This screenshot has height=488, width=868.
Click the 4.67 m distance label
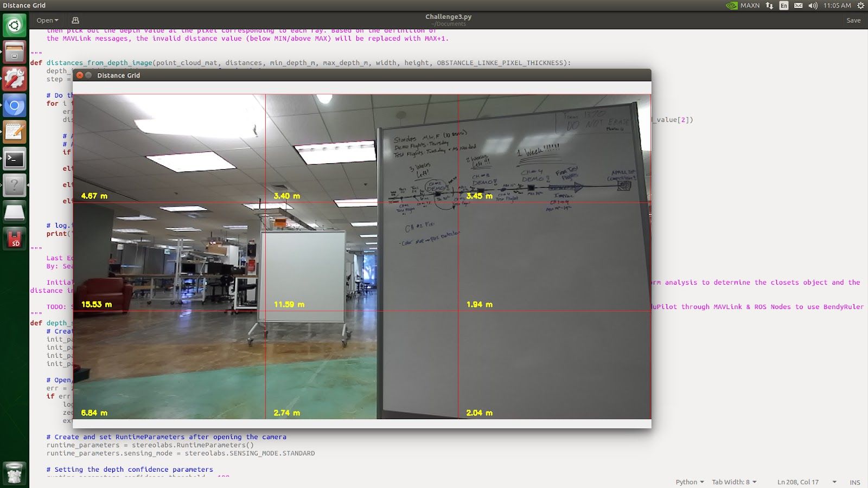[94, 196]
